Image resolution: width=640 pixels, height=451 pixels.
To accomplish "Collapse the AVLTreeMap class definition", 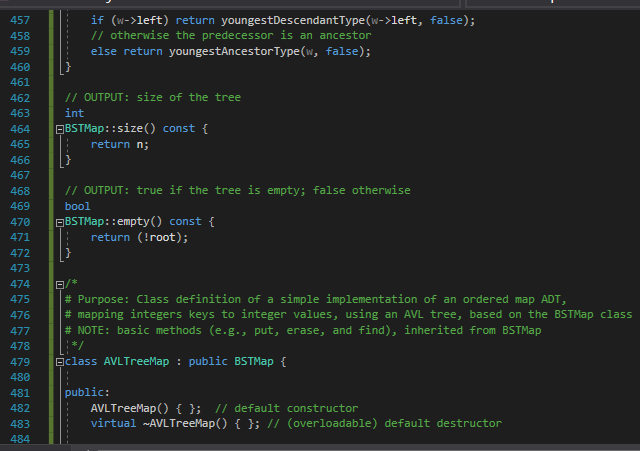I will (x=60, y=362).
